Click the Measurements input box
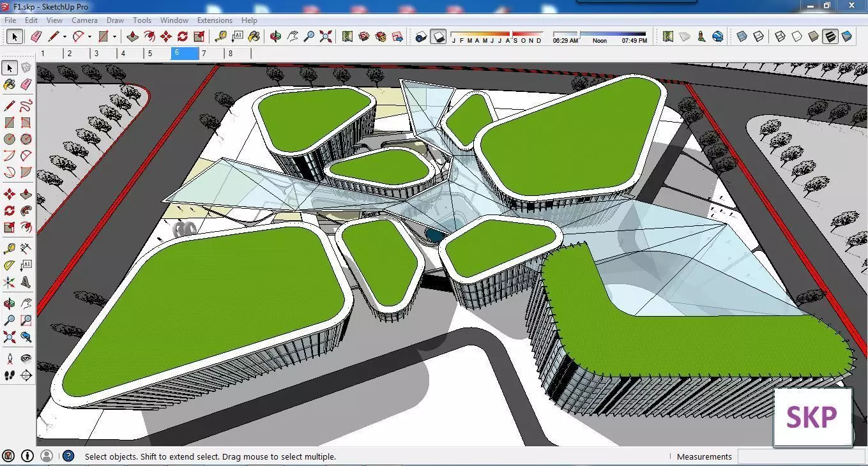The height and width of the screenshot is (466, 868). coord(801,456)
